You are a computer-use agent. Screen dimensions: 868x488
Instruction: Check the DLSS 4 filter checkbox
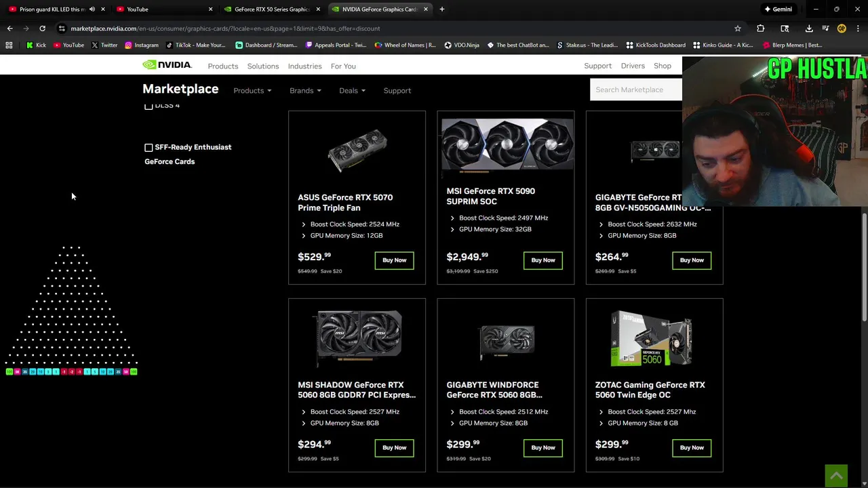point(149,106)
